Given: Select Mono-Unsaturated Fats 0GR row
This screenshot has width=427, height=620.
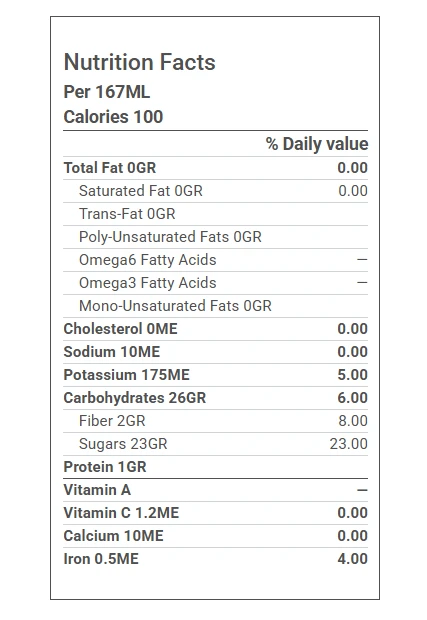Looking at the screenshot, I should pos(215,306).
